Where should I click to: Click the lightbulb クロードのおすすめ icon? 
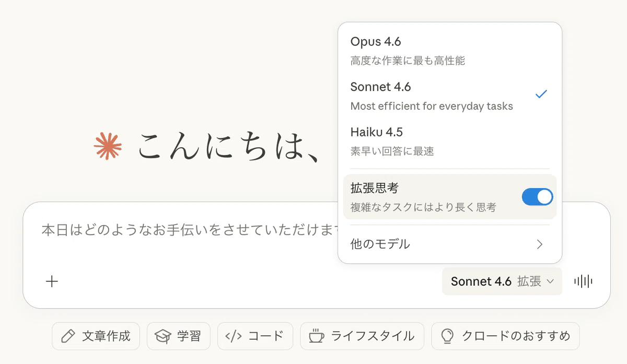pos(447,336)
